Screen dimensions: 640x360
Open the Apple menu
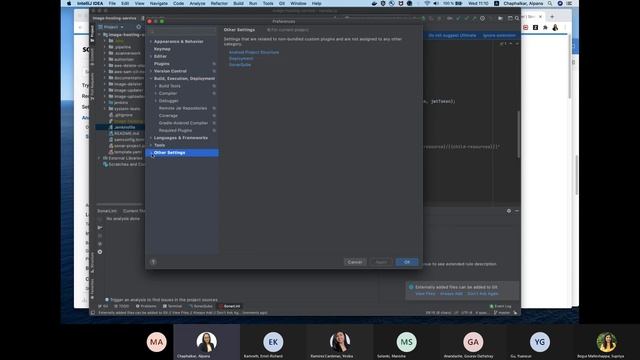click(69, 3)
